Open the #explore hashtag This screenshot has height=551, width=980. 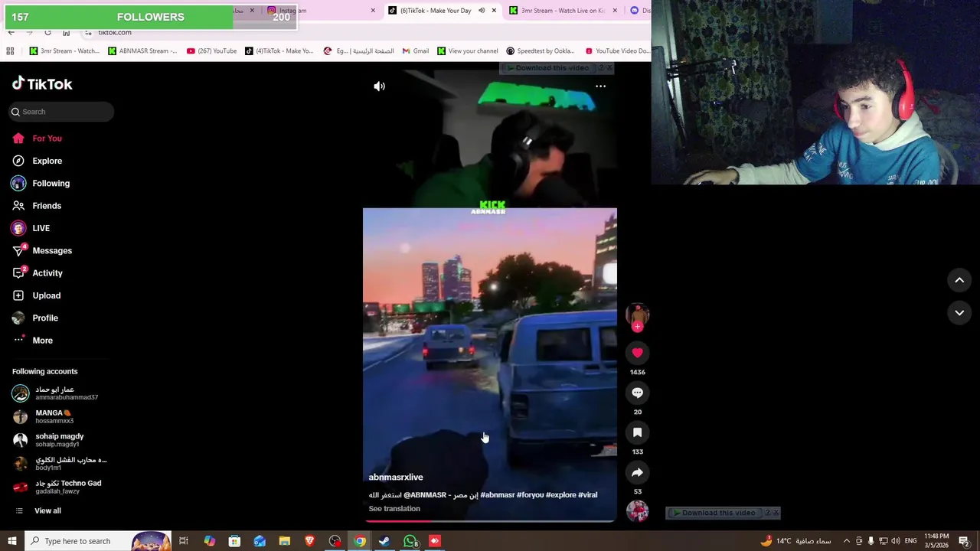click(x=560, y=495)
